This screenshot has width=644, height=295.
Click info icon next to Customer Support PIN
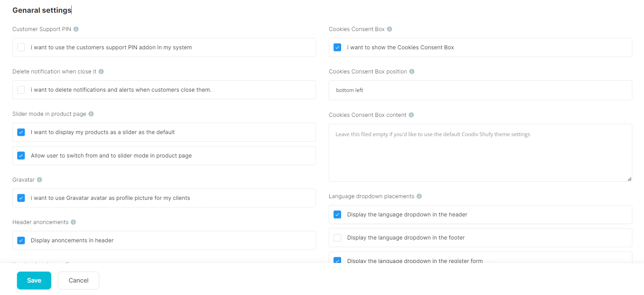[x=76, y=29]
